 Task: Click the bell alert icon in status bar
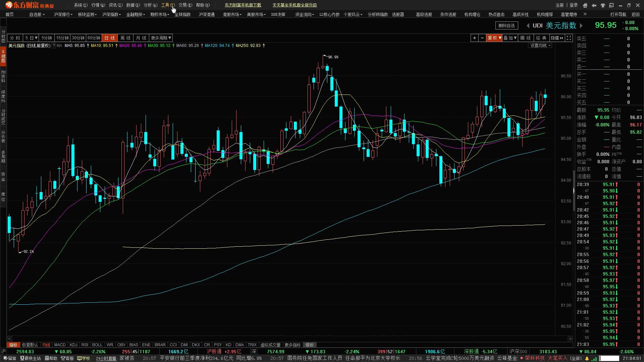pyautogui.click(x=587, y=358)
